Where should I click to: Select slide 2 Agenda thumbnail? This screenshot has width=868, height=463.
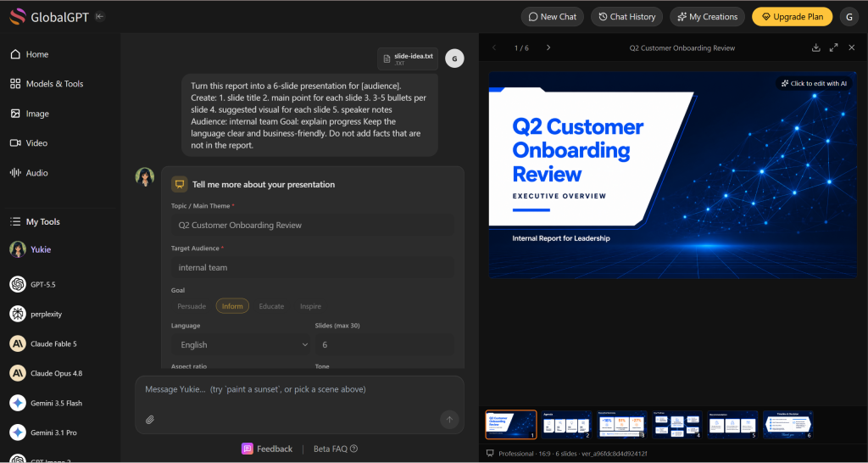pos(567,425)
